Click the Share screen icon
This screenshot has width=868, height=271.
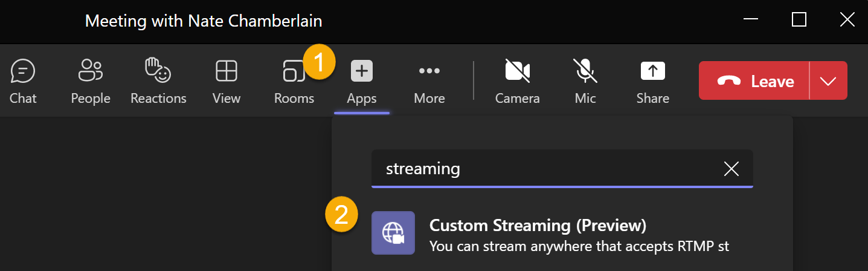tap(652, 72)
